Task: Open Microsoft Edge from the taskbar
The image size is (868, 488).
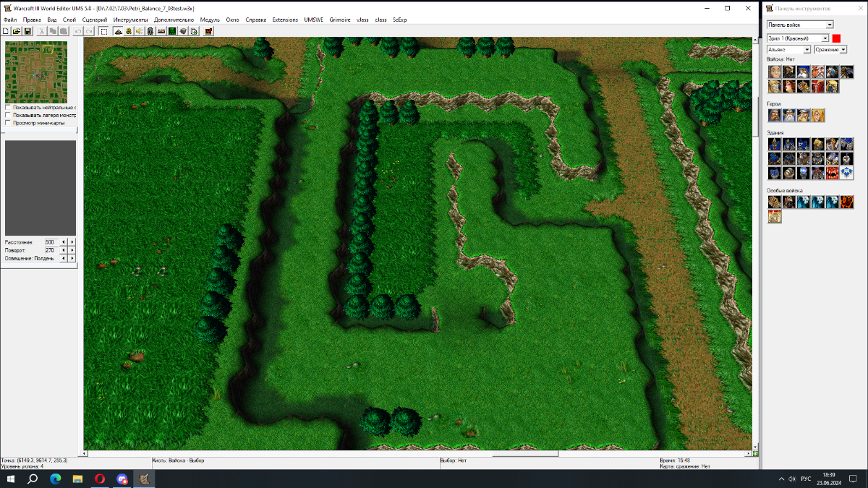Action: tap(55, 479)
